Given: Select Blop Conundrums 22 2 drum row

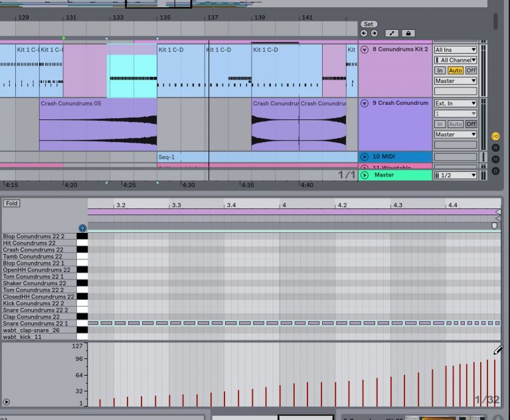Looking at the screenshot, I should [x=39, y=236].
